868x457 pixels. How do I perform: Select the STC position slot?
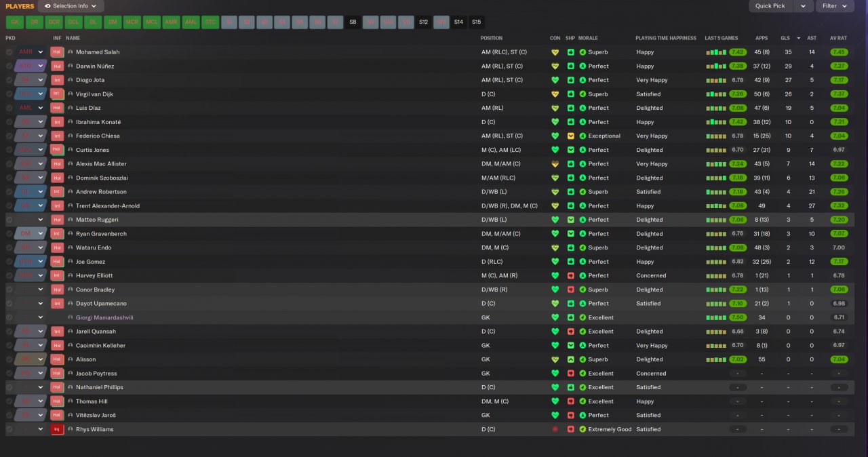pos(211,22)
